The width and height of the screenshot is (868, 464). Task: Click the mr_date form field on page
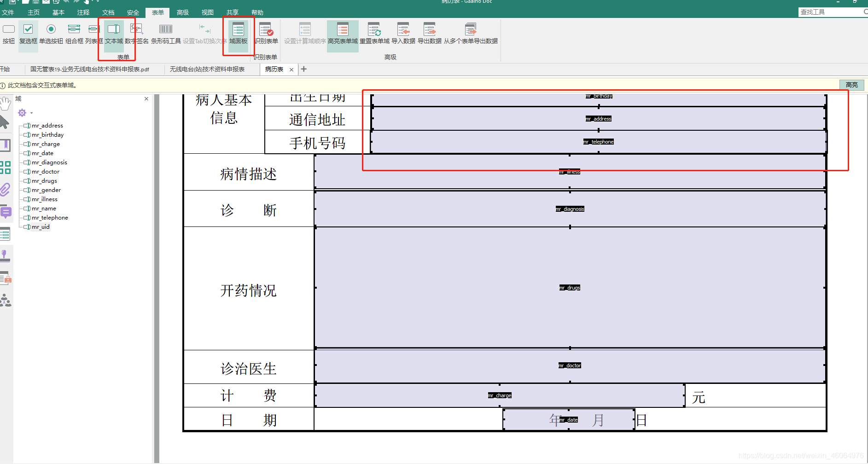tap(569, 420)
